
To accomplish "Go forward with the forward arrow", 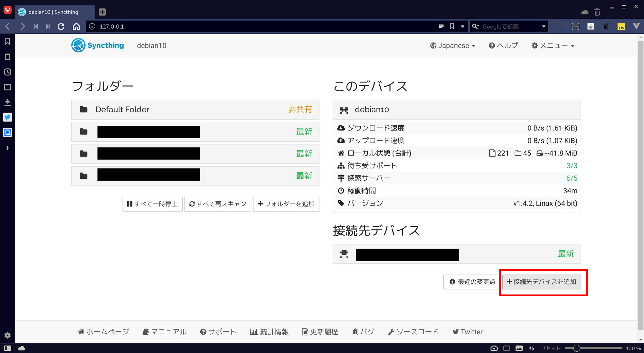I will (x=23, y=26).
